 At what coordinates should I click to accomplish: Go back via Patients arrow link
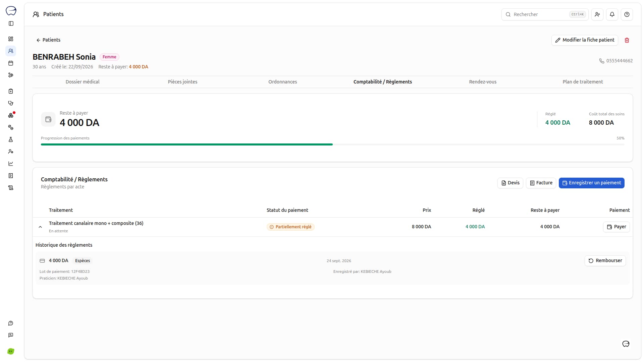pos(48,40)
